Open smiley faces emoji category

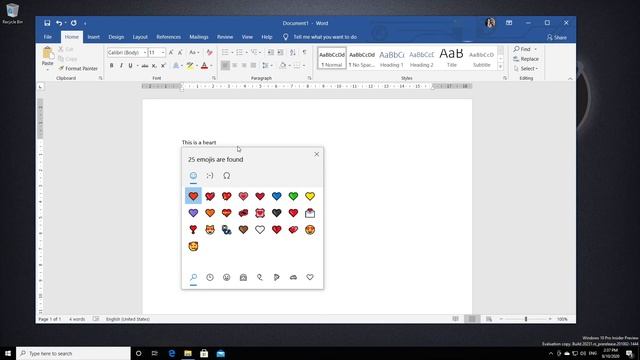click(x=227, y=277)
